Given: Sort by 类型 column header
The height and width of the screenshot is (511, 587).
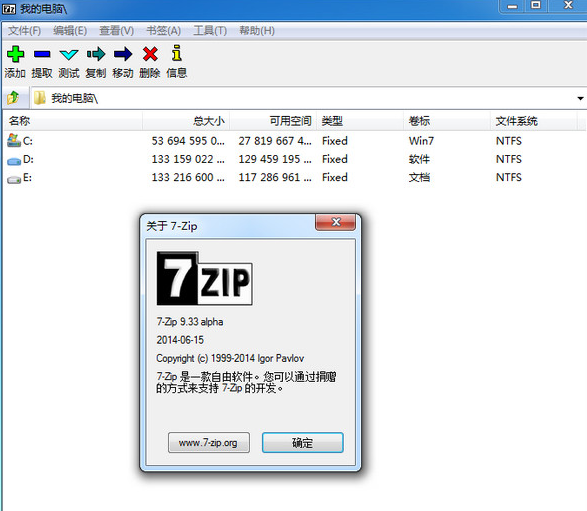Looking at the screenshot, I should 360,121.
